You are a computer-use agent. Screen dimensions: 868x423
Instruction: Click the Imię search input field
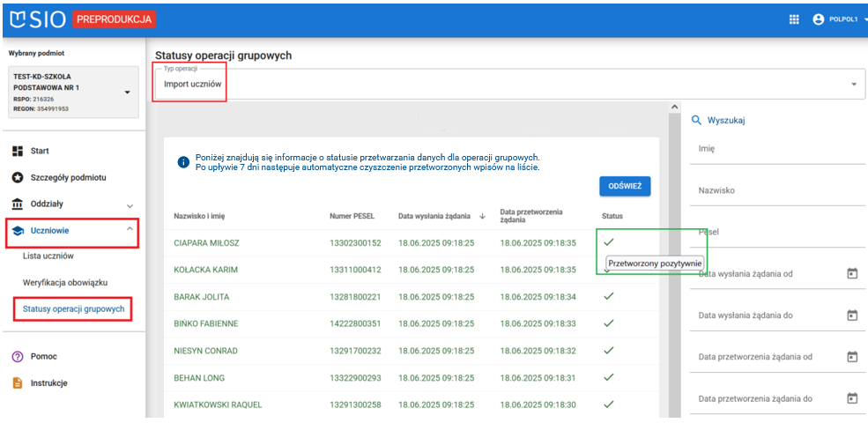(767, 149)
